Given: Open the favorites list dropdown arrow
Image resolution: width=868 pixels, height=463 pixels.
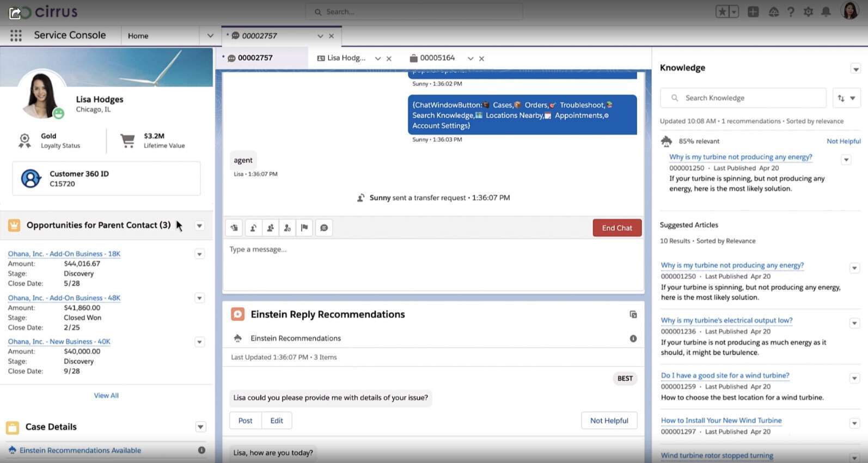Looking at the screenshot, I should (x=733, y=11).
